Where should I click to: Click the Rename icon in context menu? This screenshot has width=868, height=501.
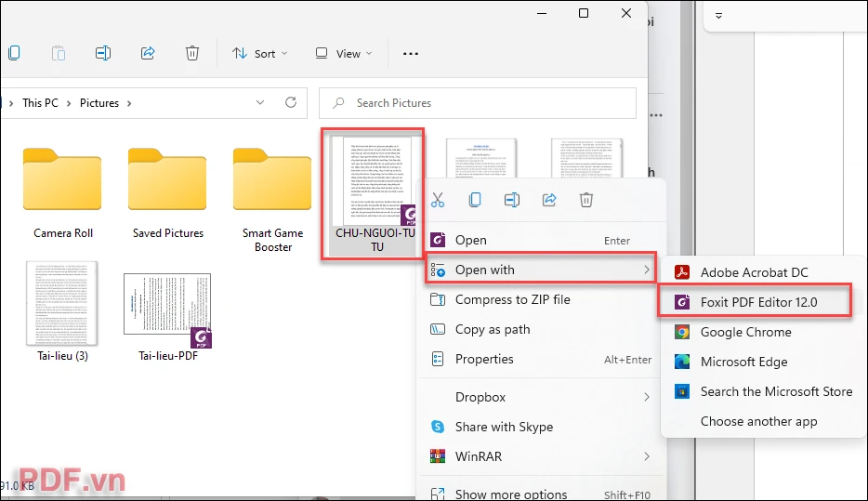click(512, 200)
